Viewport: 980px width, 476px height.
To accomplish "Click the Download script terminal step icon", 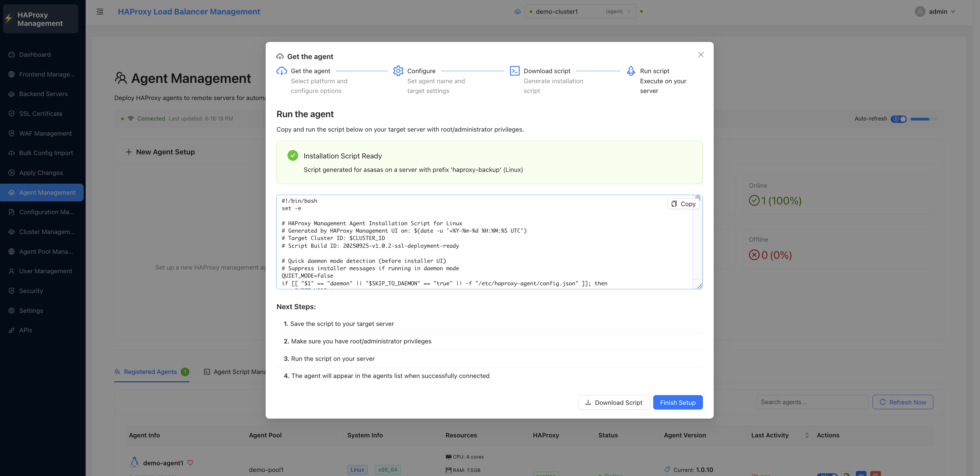I will pyautogui.click(x=514, y=71).
